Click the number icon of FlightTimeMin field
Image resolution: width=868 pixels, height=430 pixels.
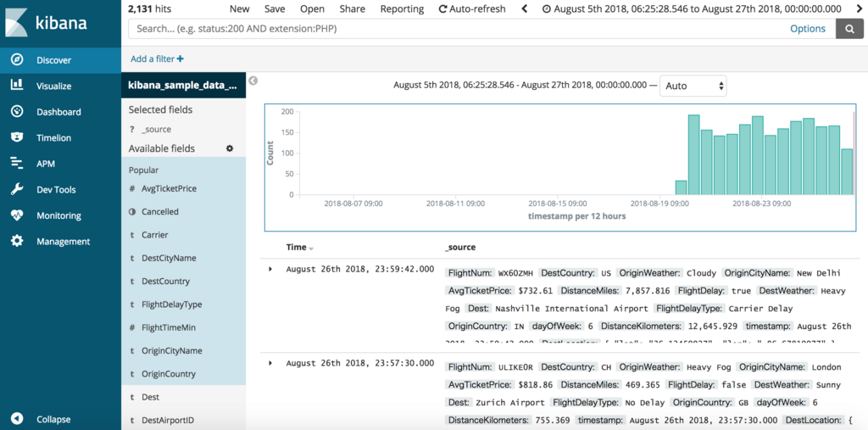(x=131, y=327)
